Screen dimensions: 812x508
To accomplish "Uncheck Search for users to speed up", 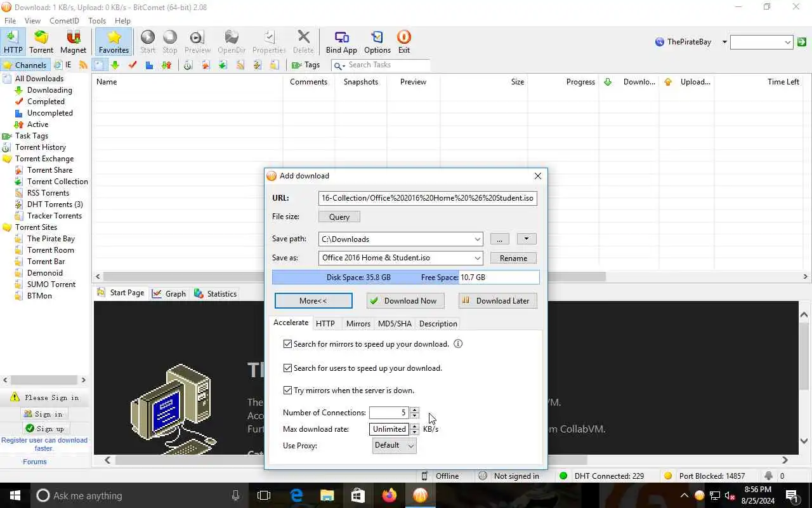I will point(288,368).
